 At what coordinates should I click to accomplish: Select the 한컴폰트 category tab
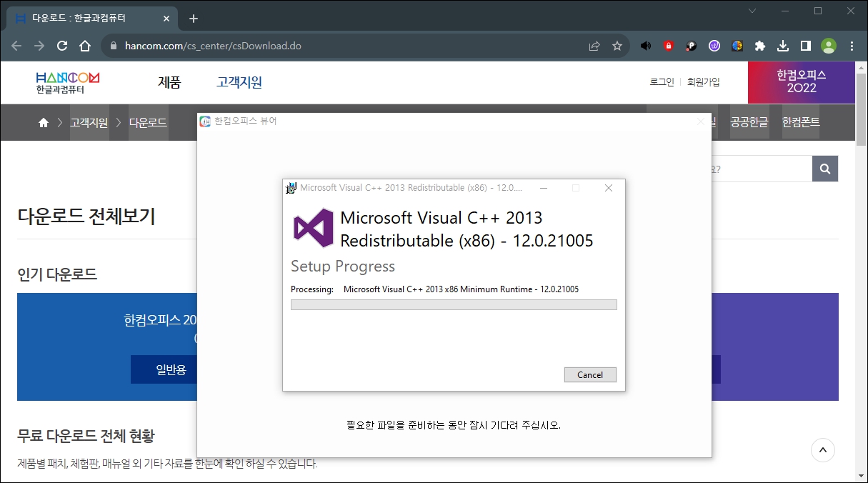point(801,123)
